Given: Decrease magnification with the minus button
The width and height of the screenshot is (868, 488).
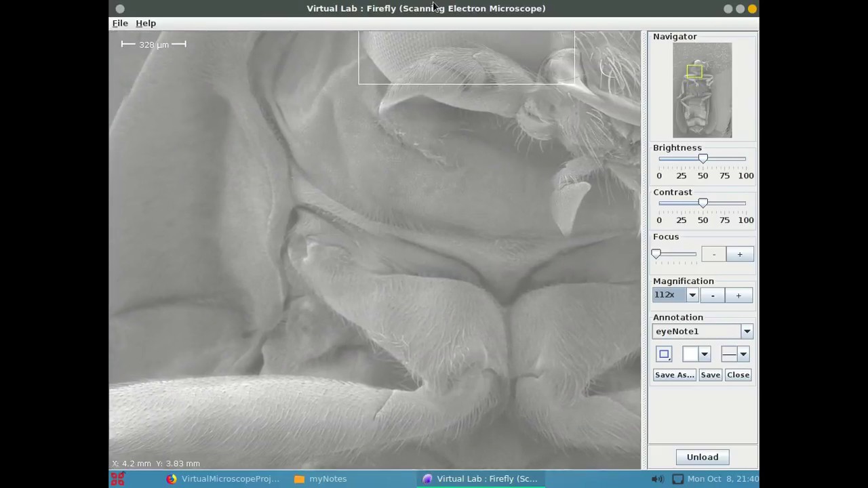Looking at the screenshot, I should coord(713,295).
